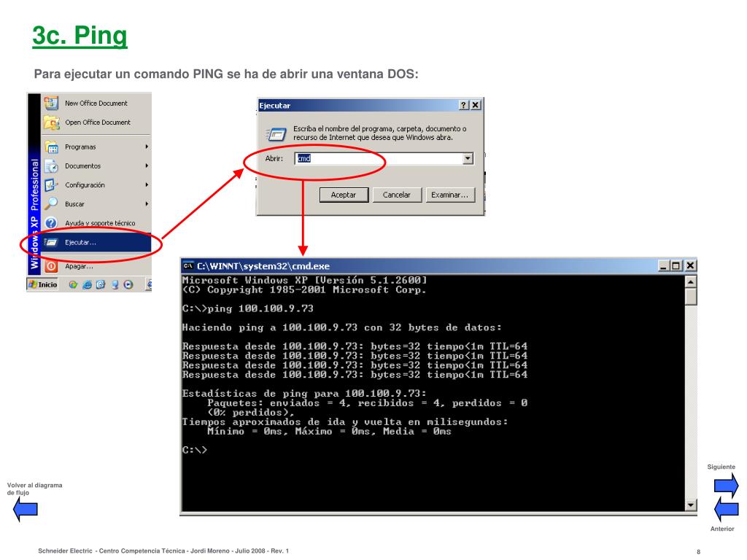Image resolution: width=747 pixels, height=560 pixels.
Task: Click the red Apagar power icon
Action: click(51, 266)
